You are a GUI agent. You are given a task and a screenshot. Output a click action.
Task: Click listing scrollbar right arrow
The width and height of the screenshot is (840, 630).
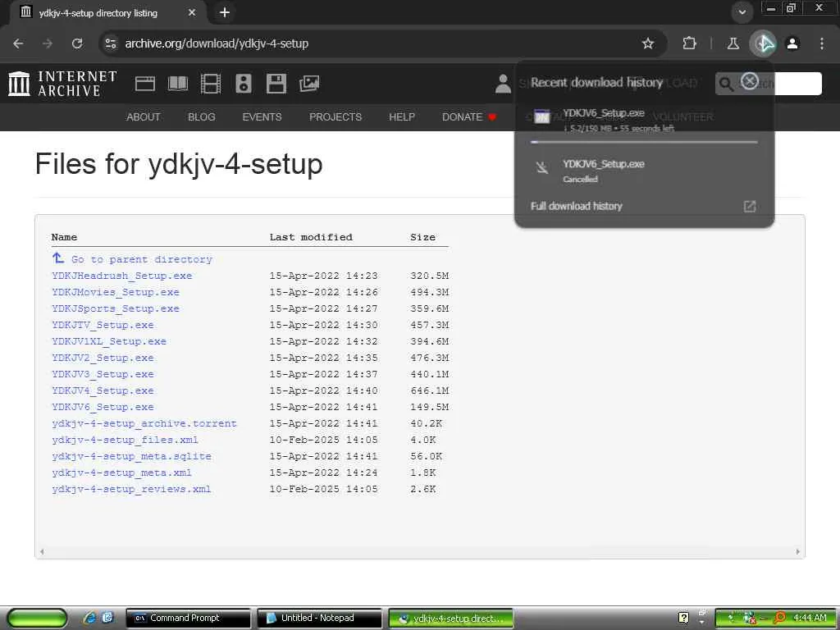(797, 551)
